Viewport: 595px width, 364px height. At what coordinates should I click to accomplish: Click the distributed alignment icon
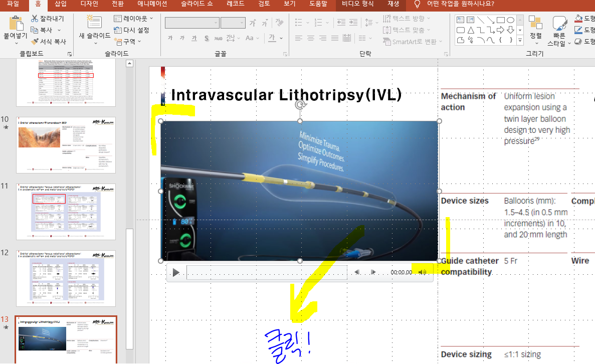[x=347, y=38]
